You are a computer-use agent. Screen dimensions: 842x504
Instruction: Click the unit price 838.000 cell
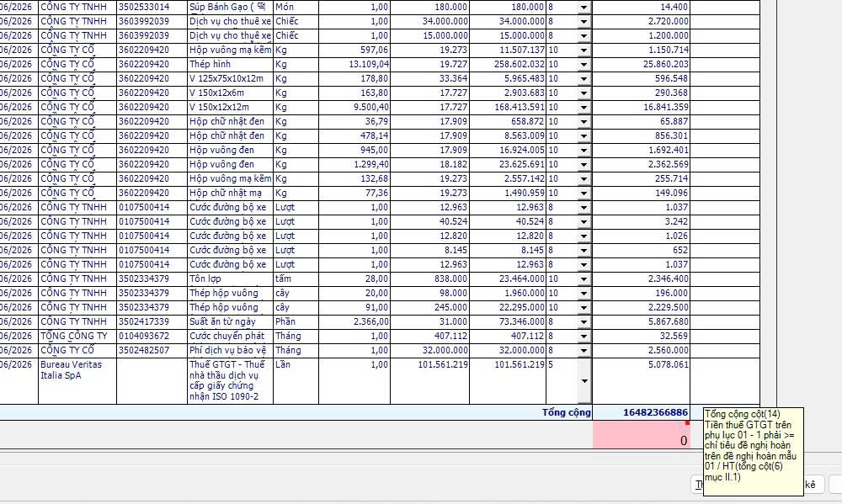click(x=429, y=279)
